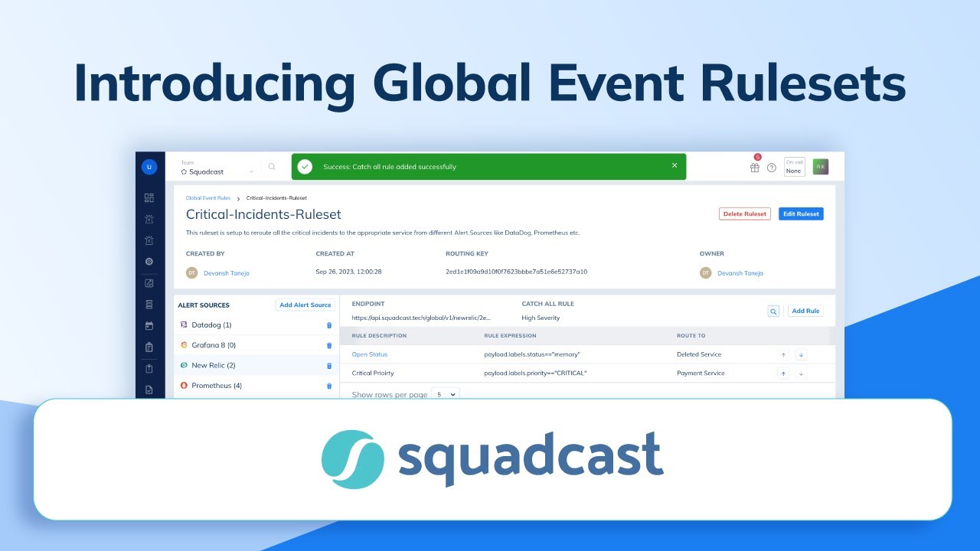Click the chart-edit icon in sidebar
The image size is (980, 551).
pyautogui.click(x=149, y=283)
